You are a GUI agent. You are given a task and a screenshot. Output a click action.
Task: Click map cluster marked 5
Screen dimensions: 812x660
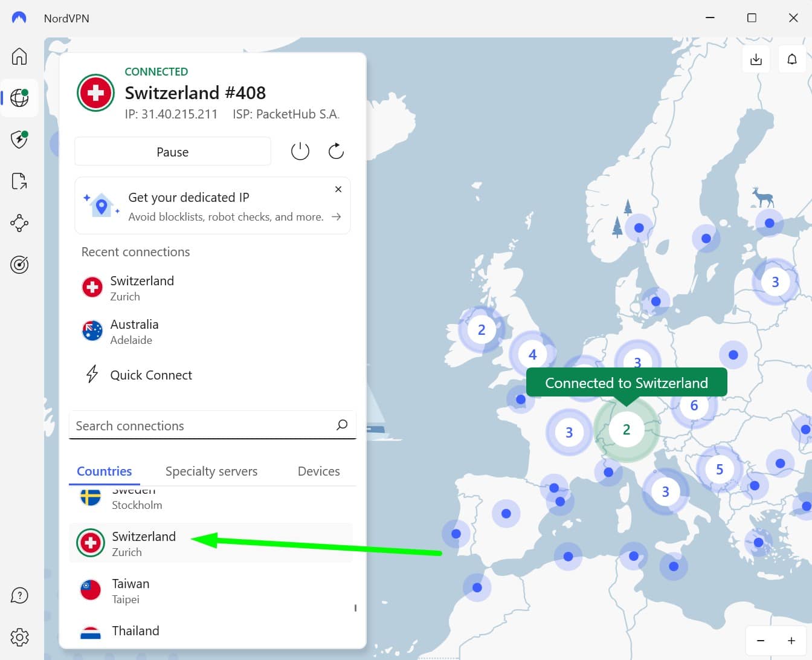tap(720, 470)
